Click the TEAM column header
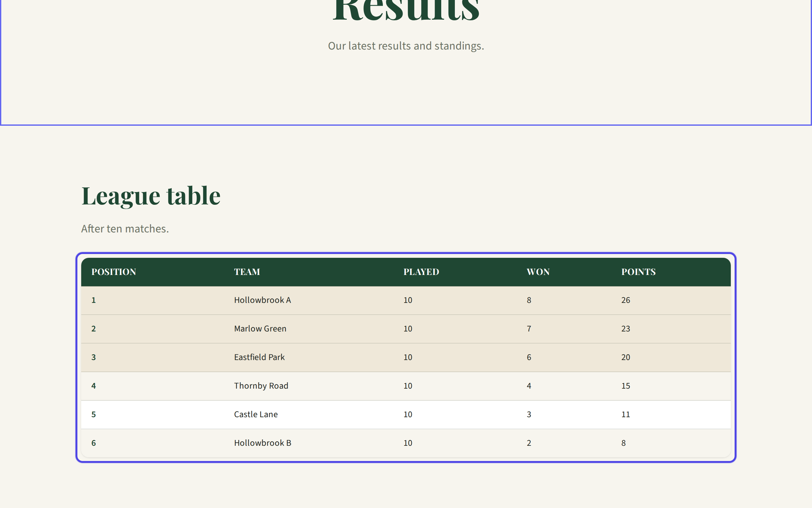The image size is (812, 508). (247, 272)
